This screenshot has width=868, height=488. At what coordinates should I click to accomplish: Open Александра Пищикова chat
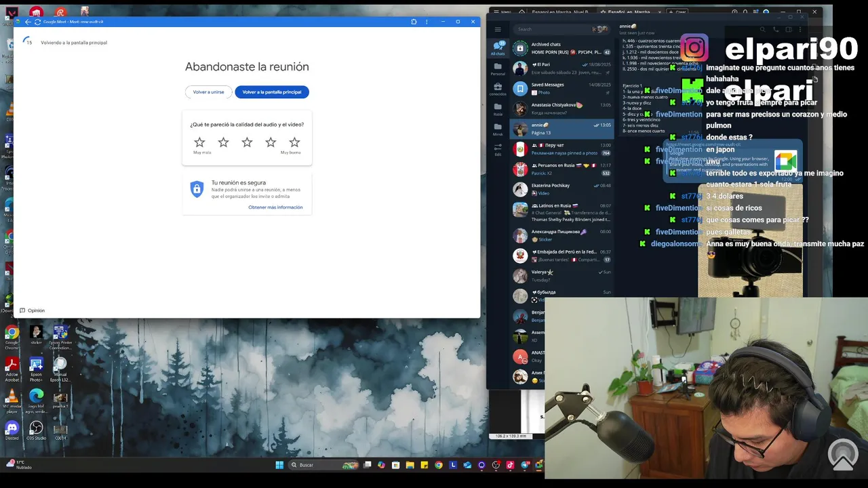(561, 235)
